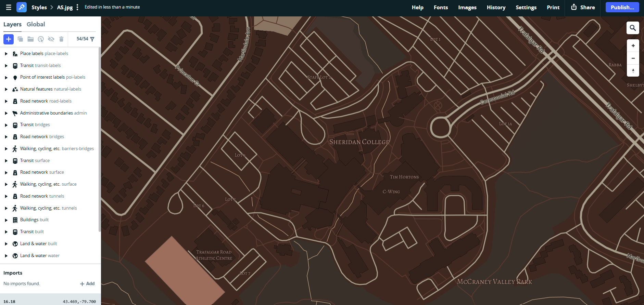Zoom in on the map
Image resolution: width=644 pixels, height=305 pixels.
[x=633, y=46]
